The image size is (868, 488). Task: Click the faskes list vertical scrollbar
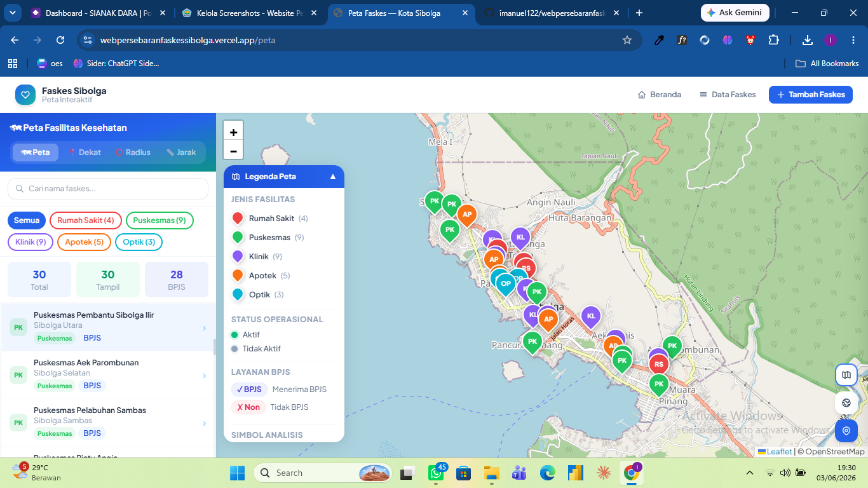214,347
